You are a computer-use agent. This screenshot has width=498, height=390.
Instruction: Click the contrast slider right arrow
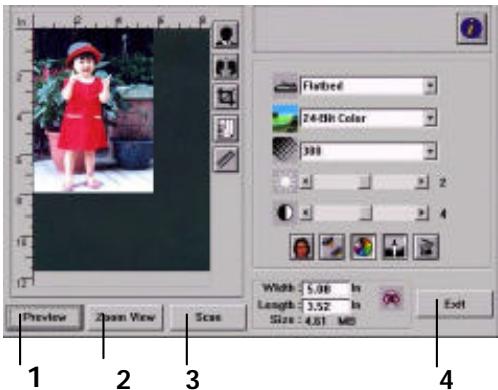[x=421, y=213]
